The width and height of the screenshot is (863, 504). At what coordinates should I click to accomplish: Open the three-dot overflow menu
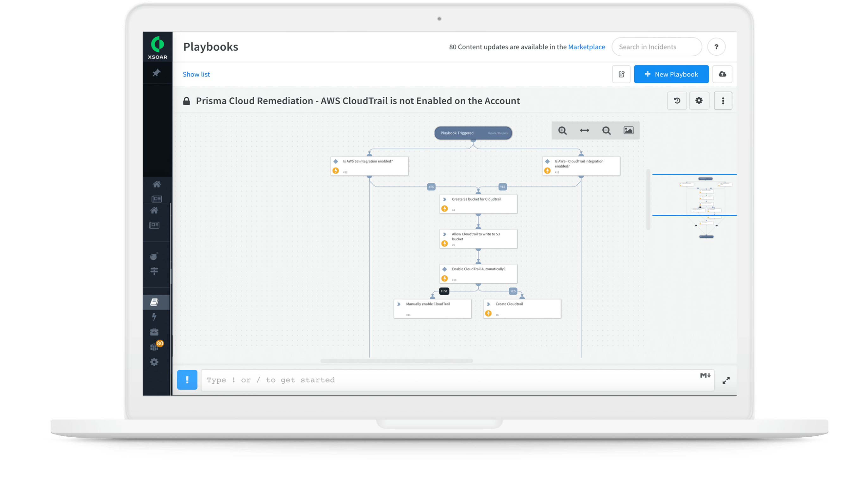(x=723, y=101)
